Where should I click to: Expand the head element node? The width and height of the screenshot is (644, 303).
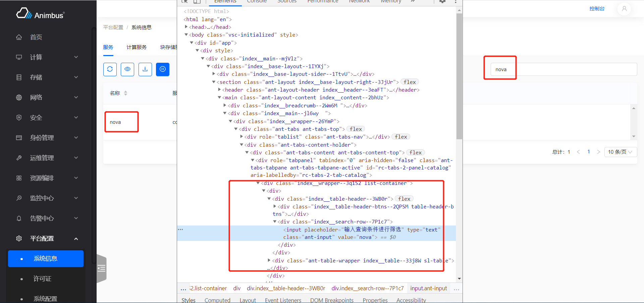pyautogui.click(x=186, y=27)
